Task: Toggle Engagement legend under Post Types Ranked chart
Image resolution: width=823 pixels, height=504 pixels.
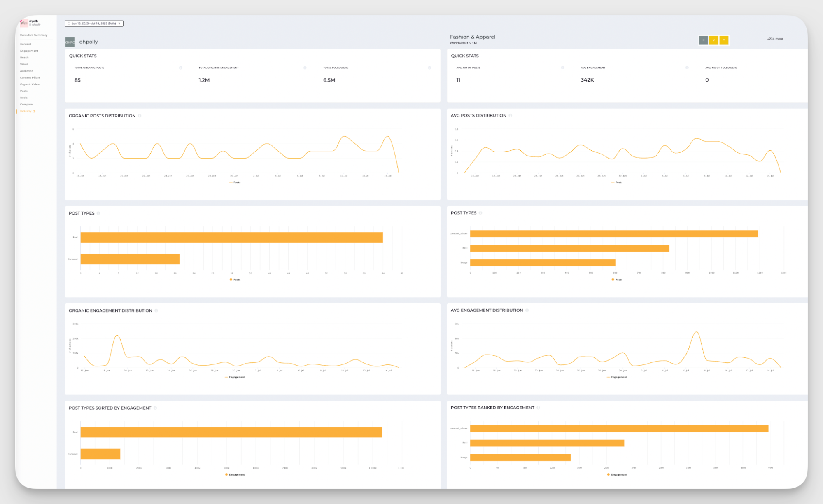Action: coord(617,475)
